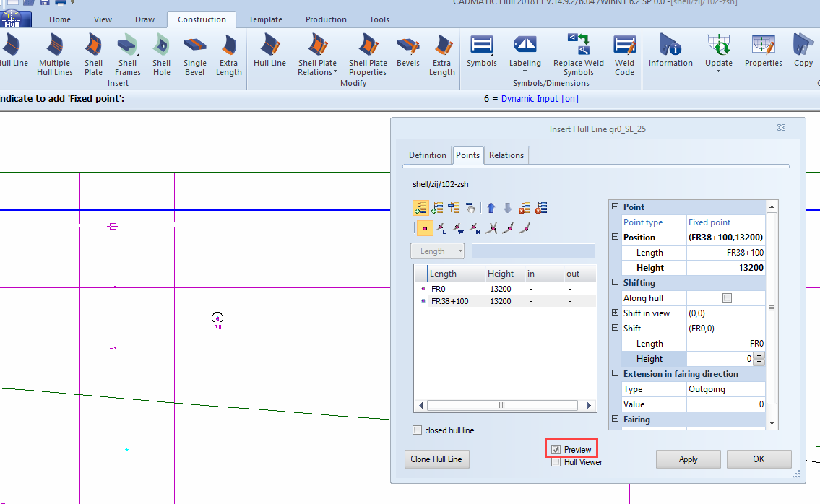Click the Weld Code tool
Image resolution: width=820 pixels, height=504 pixels.
[623, 53]
